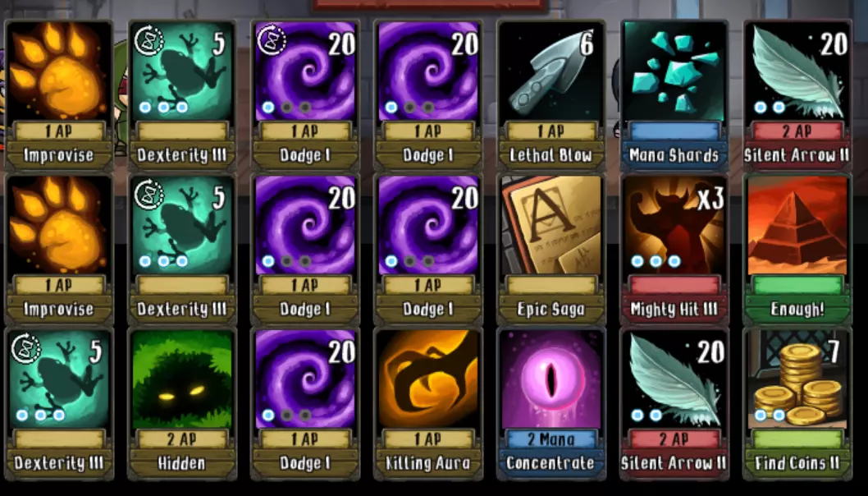Viewport: 868px width, 496px height.
Task: Select the Improvise paw card in top row
Action: (x=59, y=96)
